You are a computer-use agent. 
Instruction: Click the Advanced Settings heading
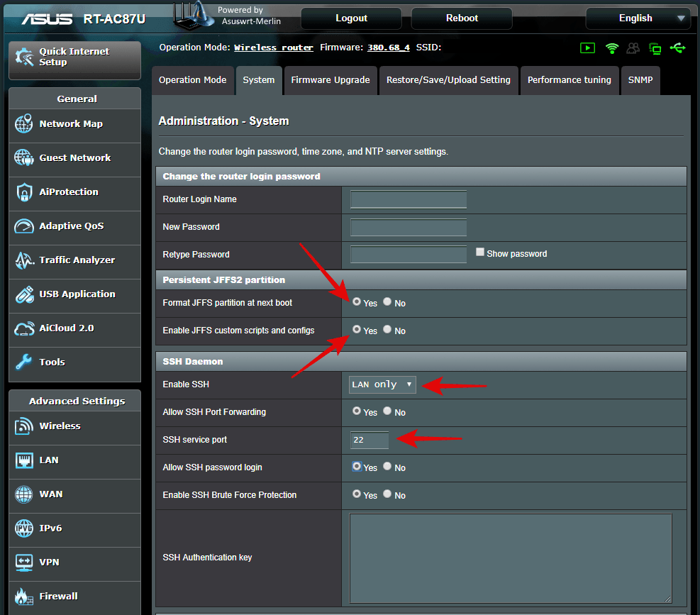(x=77, y=401)
